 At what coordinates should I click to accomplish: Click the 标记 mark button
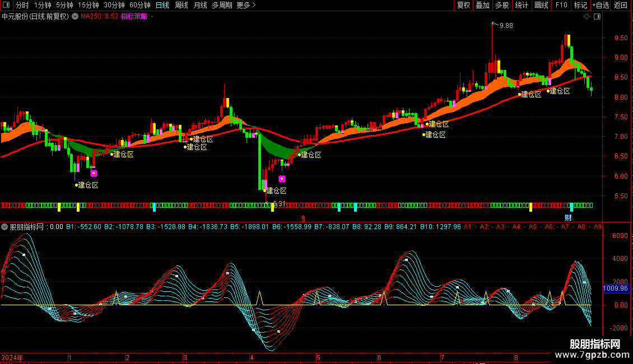580,5
